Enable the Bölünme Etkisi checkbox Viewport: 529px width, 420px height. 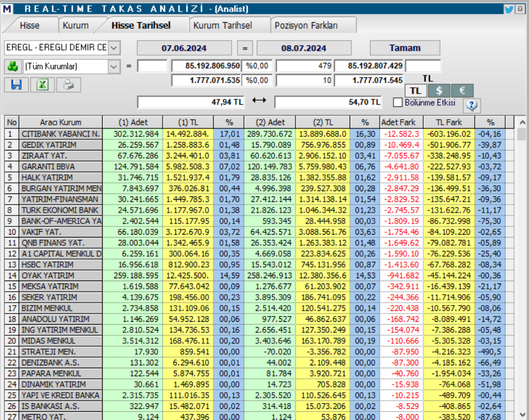(x=398, y=102)
